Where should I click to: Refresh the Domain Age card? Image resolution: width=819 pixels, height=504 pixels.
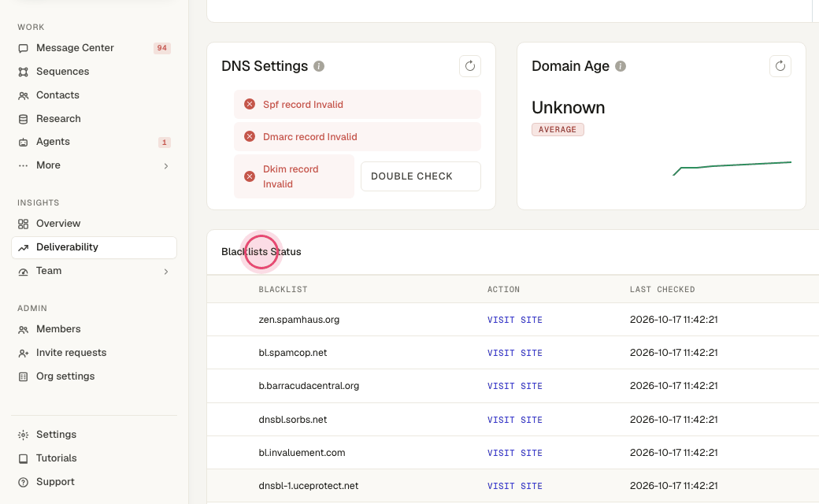pos(780,66)
